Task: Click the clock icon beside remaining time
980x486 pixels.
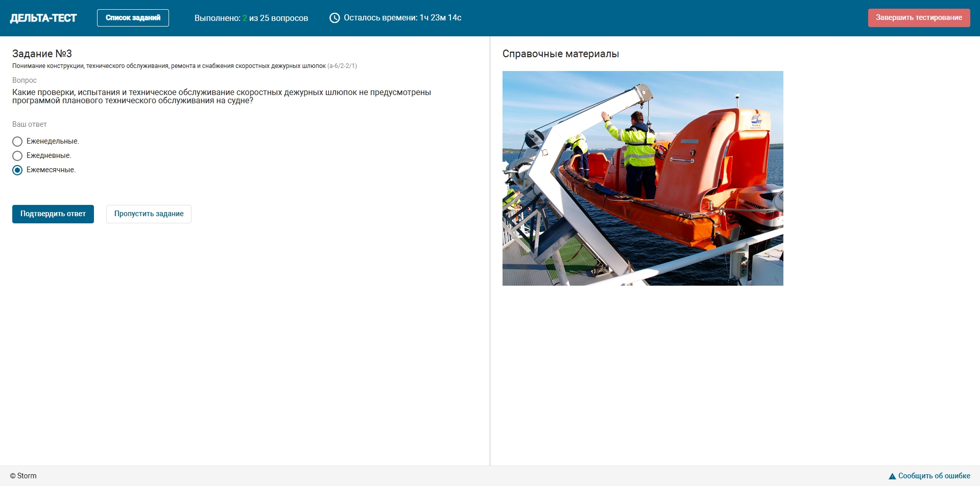Action: point(334,18)
